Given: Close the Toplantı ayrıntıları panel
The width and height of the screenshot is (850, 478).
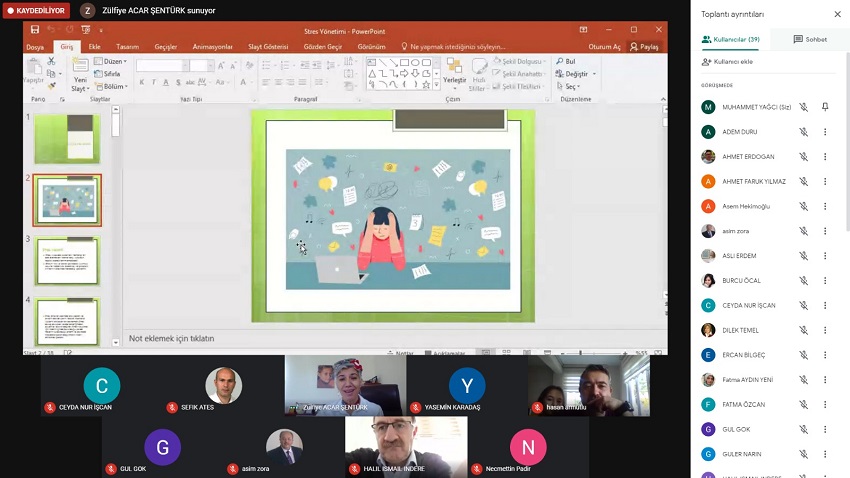Looking at the screenshot, I should coord(838,14).
